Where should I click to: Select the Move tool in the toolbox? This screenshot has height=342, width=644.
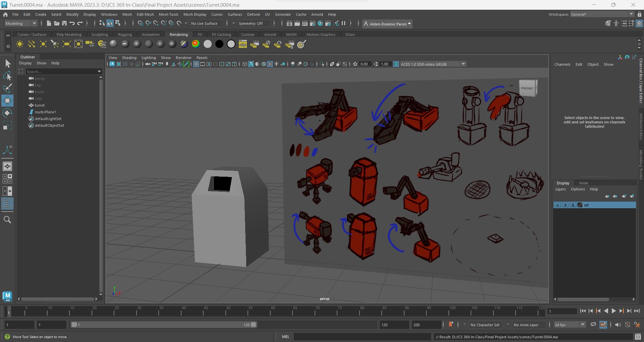(x=7, y=101)
